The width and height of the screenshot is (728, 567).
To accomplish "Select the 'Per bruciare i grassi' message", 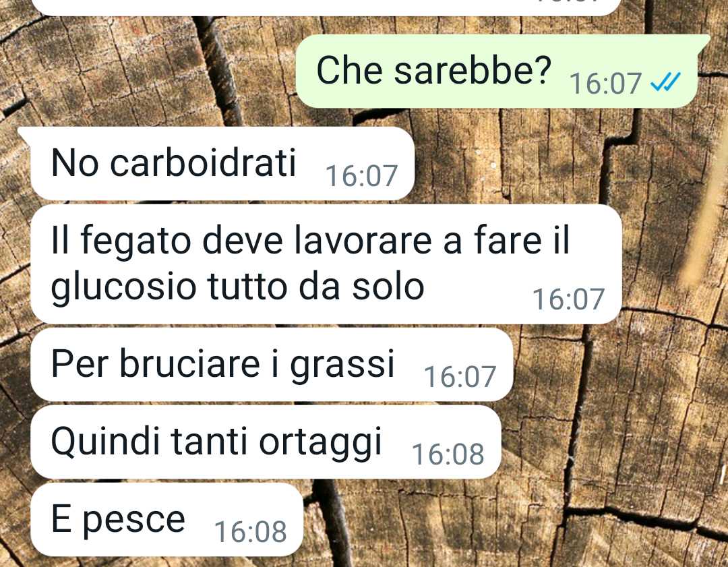I will click(x=272, y=365).
